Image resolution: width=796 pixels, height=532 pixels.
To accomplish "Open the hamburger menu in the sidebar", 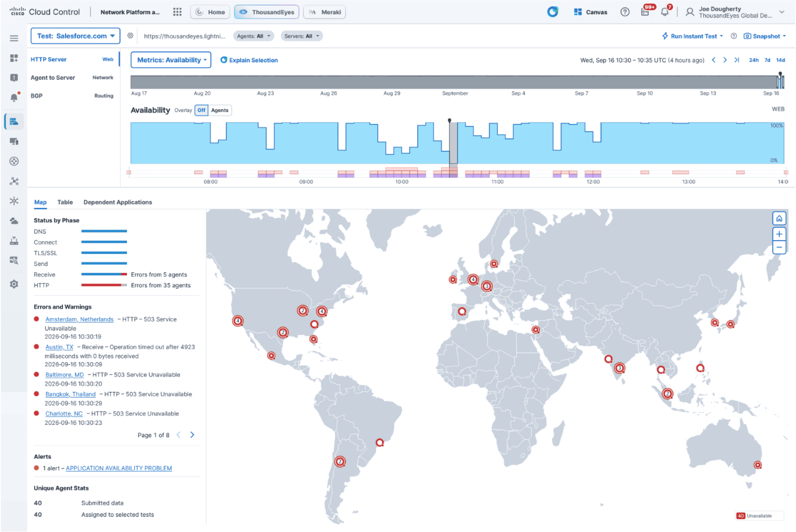I will tap(14, 38).
